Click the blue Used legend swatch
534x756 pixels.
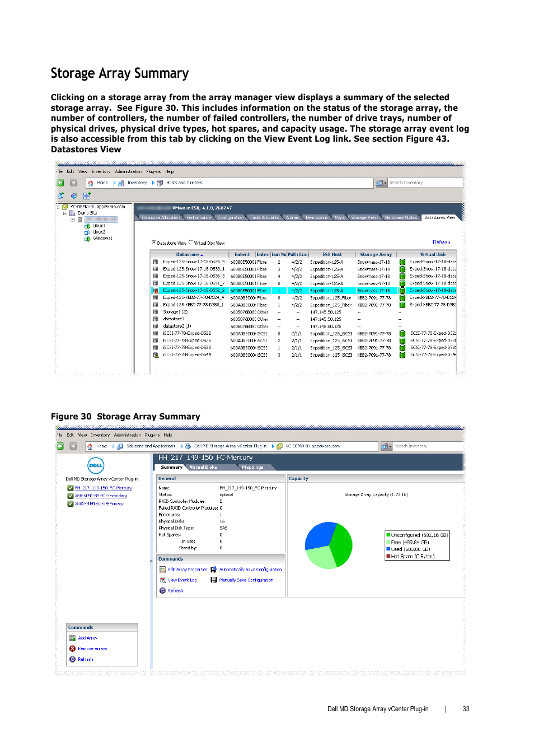(388, 549)
